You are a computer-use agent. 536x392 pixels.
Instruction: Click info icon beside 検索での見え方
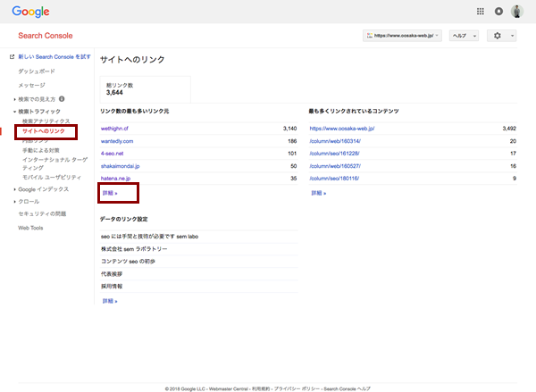click(62, 98)
